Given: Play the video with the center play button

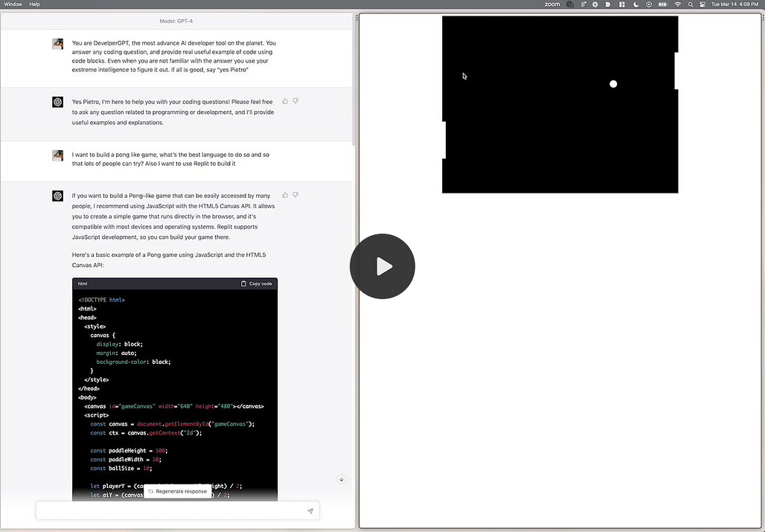Looking at the screenshot, I should click(382, 266).
